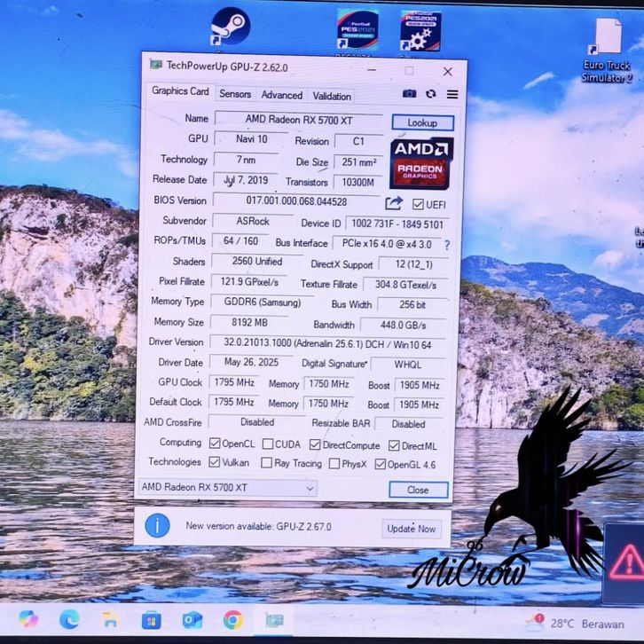The width and height of the screenshot is (644, 644).
Task: Switch to the Sensors tab
Action: tap(235, 95)
